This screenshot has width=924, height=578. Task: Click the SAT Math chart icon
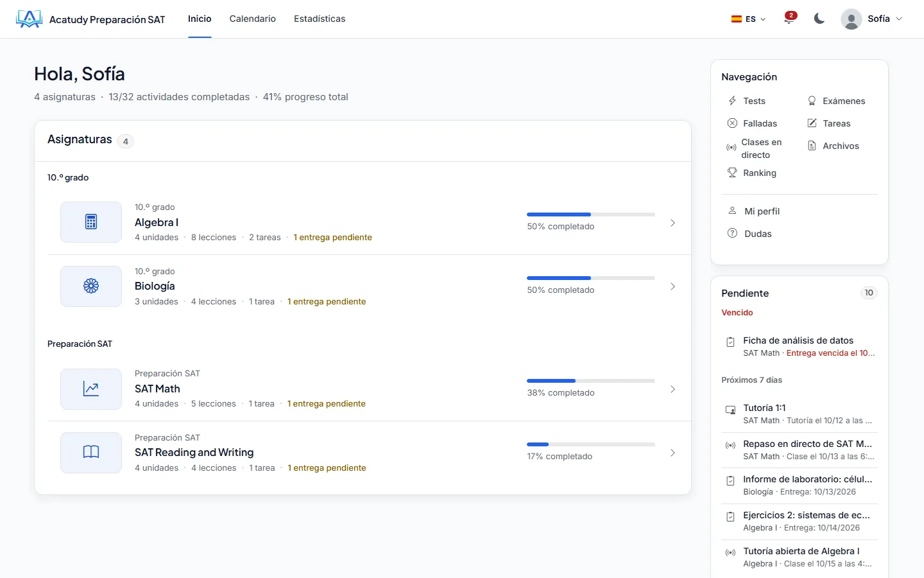(x=91, y=389)
